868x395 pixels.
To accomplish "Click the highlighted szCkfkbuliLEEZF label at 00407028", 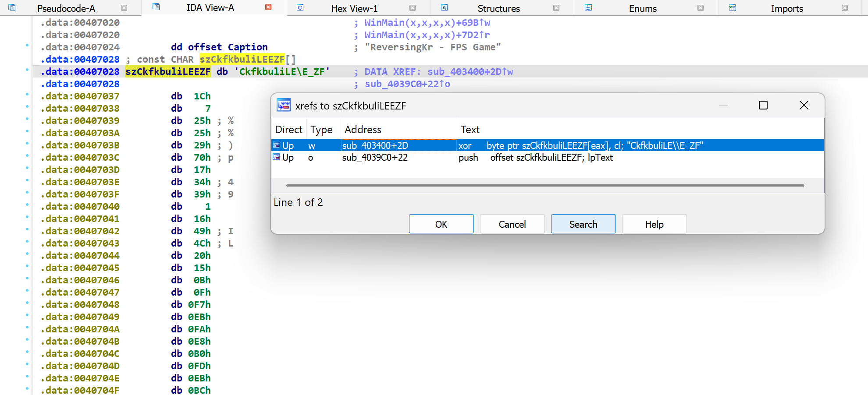I will 168,71.
